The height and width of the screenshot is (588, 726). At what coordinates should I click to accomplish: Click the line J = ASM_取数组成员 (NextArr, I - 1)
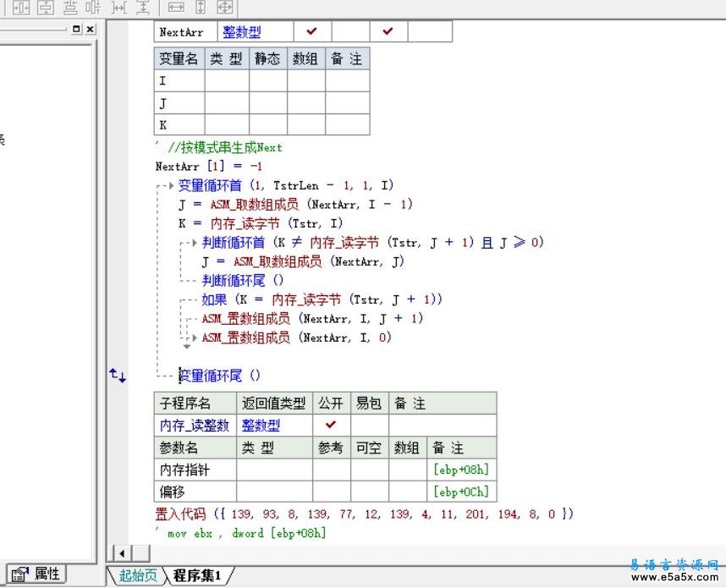[x=295, y=205]
